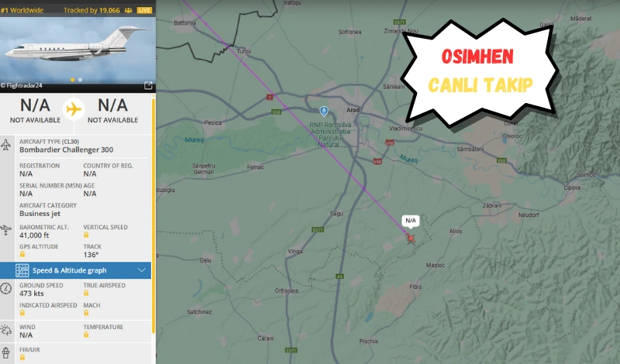This screenshot has height=364, width=620.
Task: Click the Arad location pin on map
Action: [324, 112]
